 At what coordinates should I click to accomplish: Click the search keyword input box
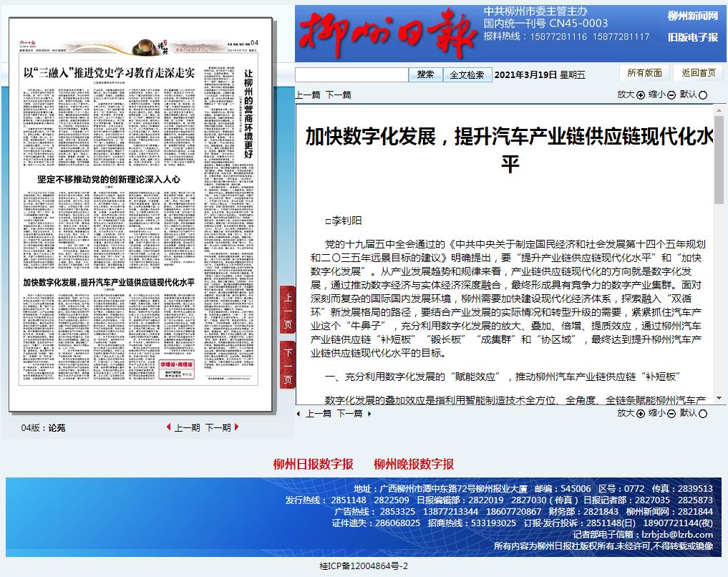pyautogui.click(x=352, y=74)
